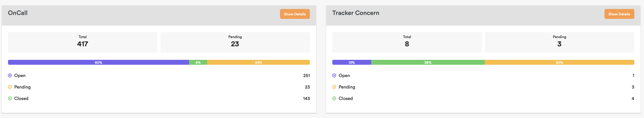Click the 6% green segment in OnCall bar

coord(198,62)
